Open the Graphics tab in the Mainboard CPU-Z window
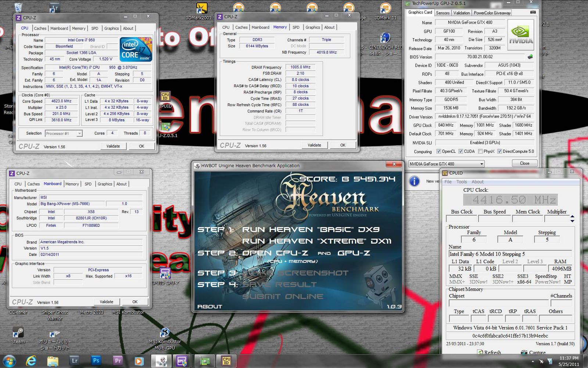 105,184
